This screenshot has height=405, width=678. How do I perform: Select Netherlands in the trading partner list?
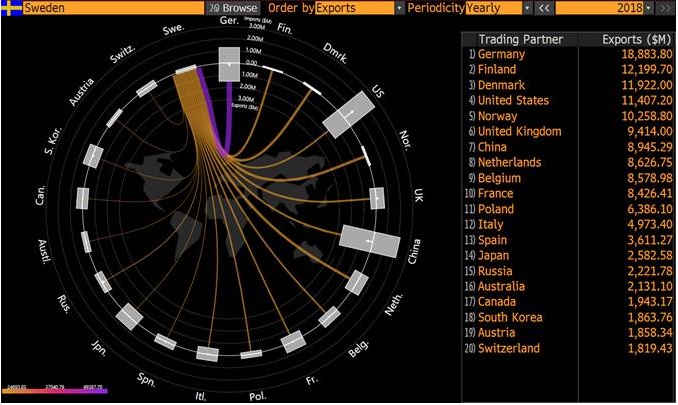pyautogui.click(x=509, y=163)
